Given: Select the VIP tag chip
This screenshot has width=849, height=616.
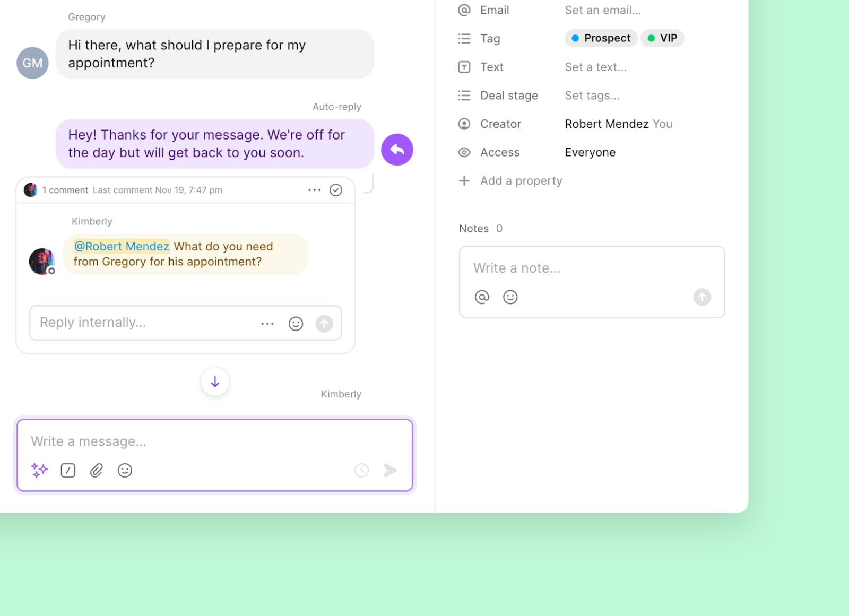Looking at the screenshot, I should (x=662, y=38).
